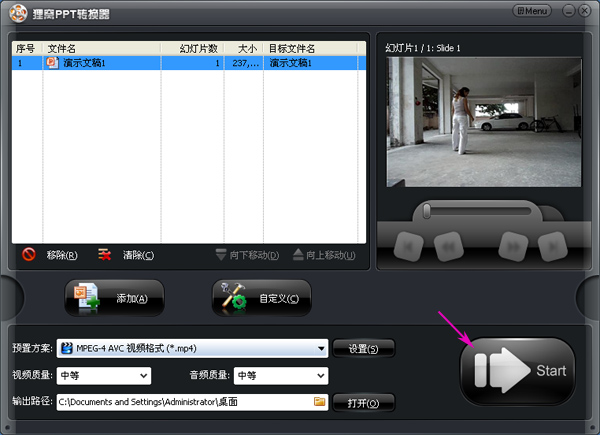
Task: Click the Open (打开) output folder button
Action: [x=364, y=403]
